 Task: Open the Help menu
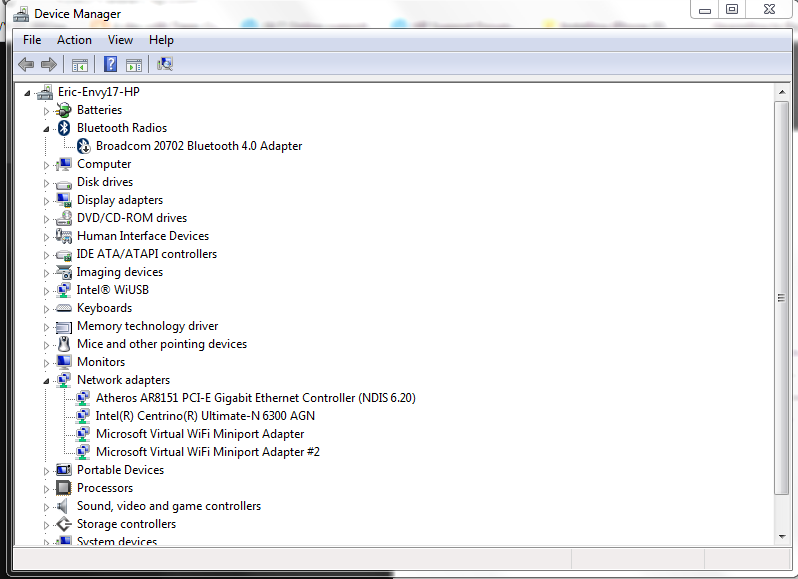point(161,40)
